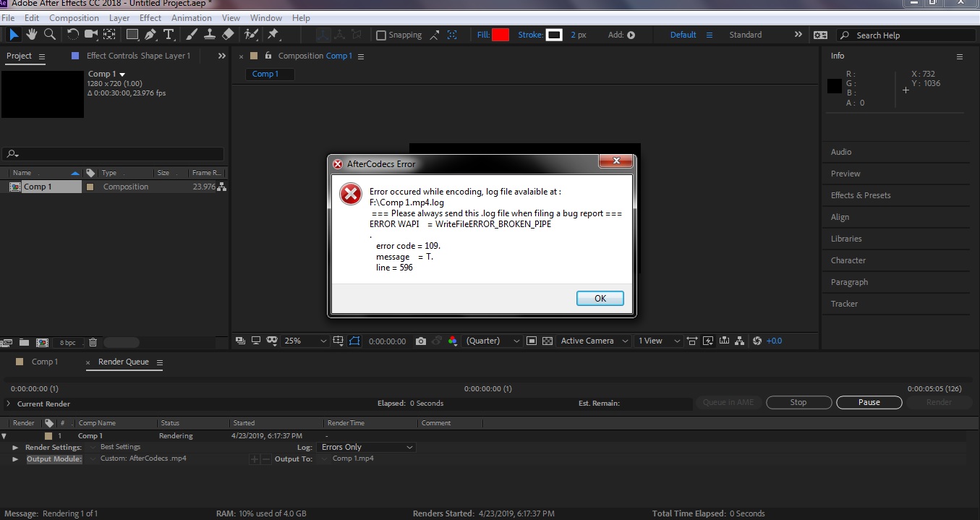Select the Pen tool
Viewport: 980px width, 520px height.
pos(150,34)
